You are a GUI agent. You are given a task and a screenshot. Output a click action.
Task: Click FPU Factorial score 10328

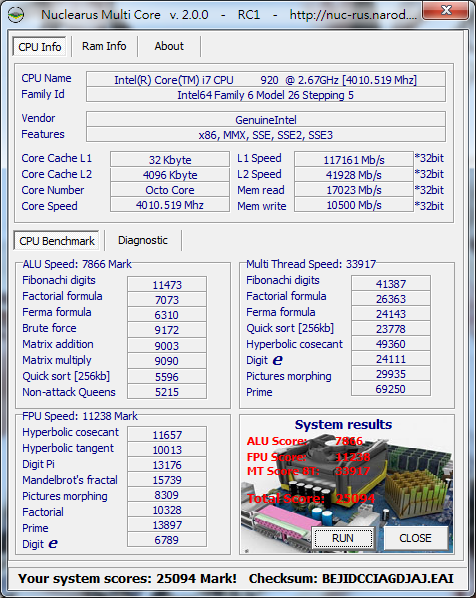167,510
